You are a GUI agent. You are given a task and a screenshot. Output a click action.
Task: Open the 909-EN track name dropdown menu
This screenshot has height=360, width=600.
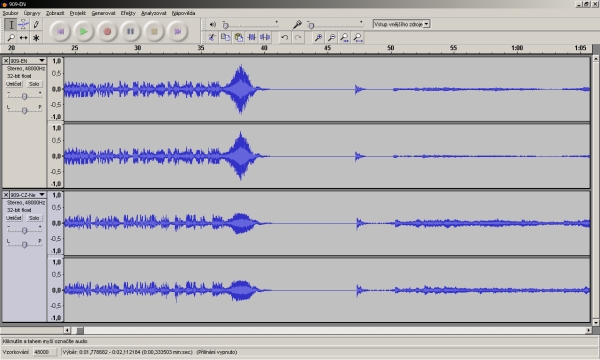coord(28,61)
